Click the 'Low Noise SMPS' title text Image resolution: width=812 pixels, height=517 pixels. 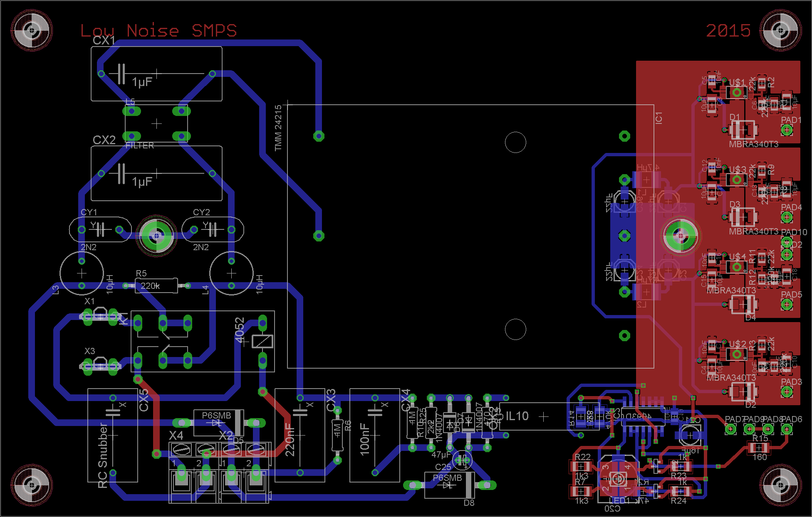point(158,31)
